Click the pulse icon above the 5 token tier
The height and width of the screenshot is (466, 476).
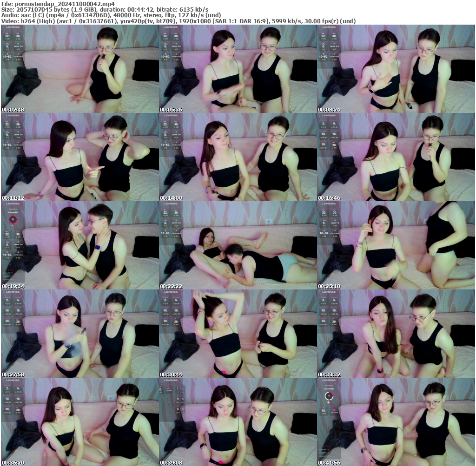click(x=7, y=44)
